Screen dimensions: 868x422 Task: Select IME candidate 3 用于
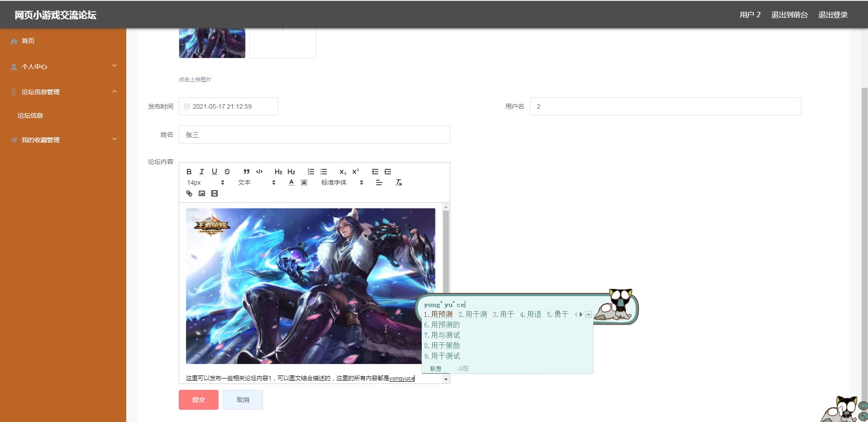click(x=503, y=314)
